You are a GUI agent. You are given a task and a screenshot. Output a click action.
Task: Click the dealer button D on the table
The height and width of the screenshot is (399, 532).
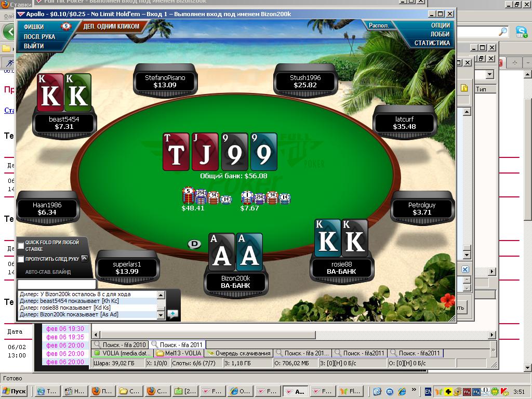coord(194,244)
